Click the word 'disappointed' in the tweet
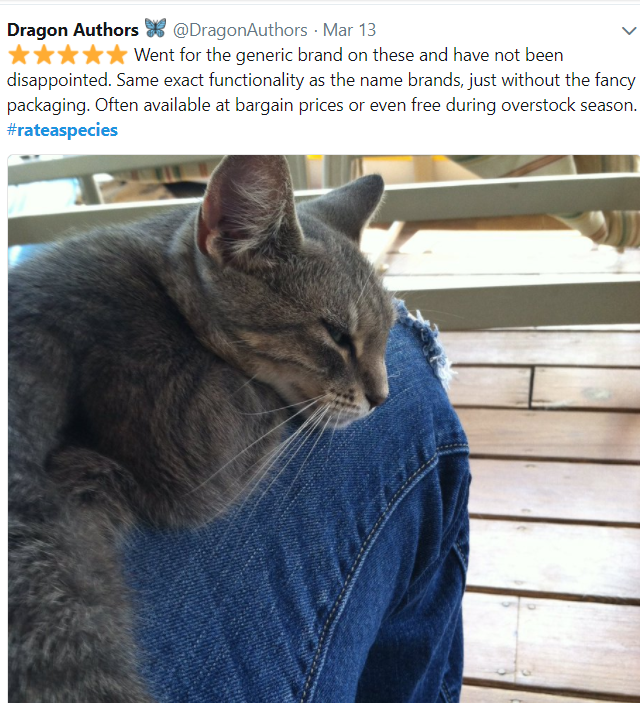 tap(58, 81)
